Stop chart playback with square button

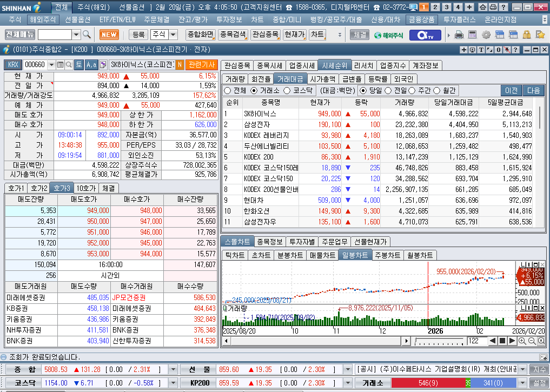point(502,341)
